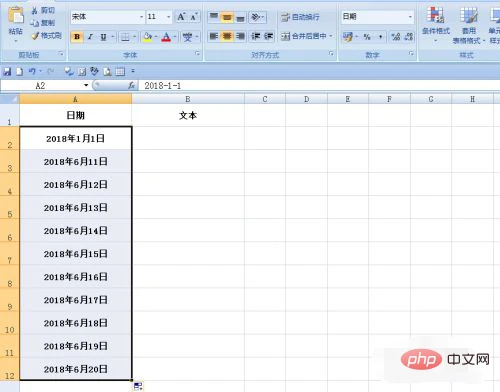The height and width of the screenshot is (392, 500).
Task: Open the red font color swatch
Action: 166,37
